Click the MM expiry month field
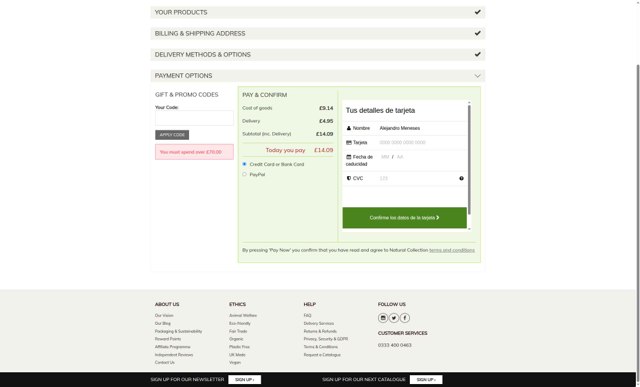 (x=385, y=157)
